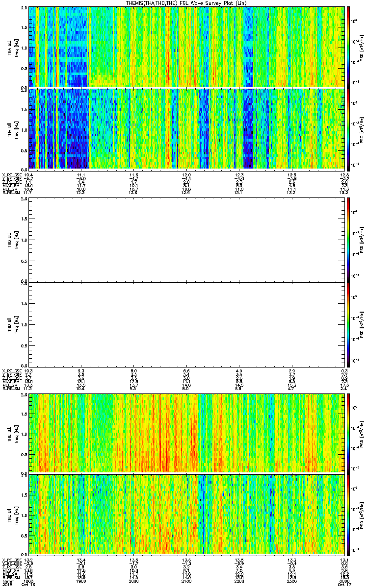This screenshot has width=368, height=588.
Task: Click the 0000 time tick label
Action: click(344, 580)
